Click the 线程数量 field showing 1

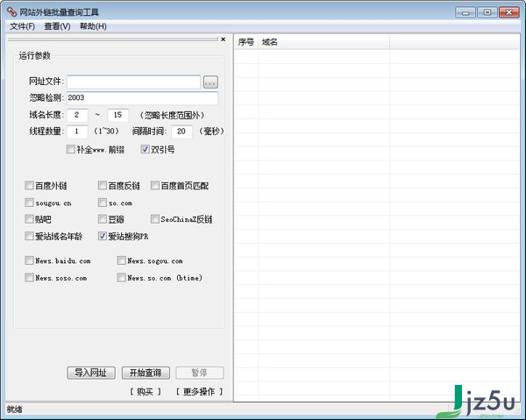click(77, 132)
